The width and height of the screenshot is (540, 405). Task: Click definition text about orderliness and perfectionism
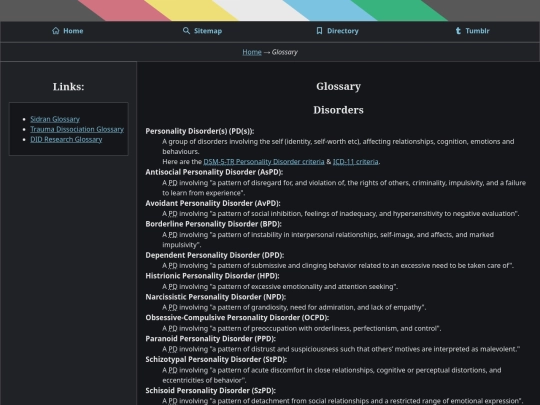pos(302,329)
